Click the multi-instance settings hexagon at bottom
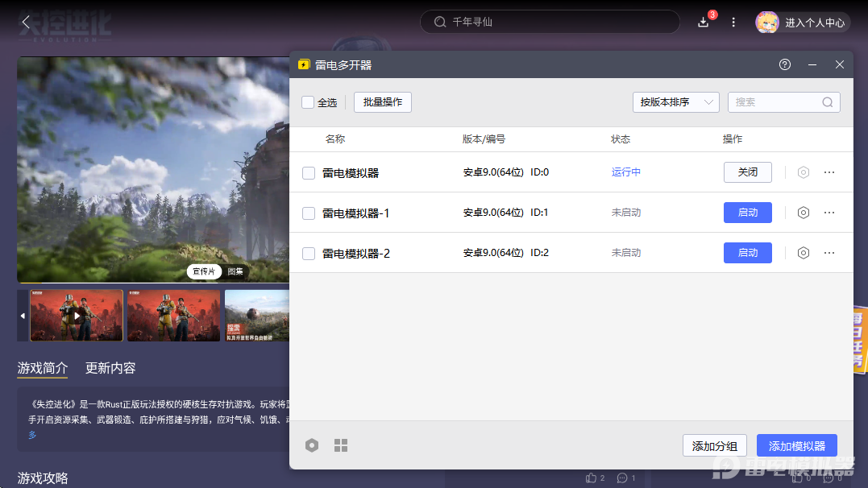This screenshot has width=868, height=488. tap(312, 445)
